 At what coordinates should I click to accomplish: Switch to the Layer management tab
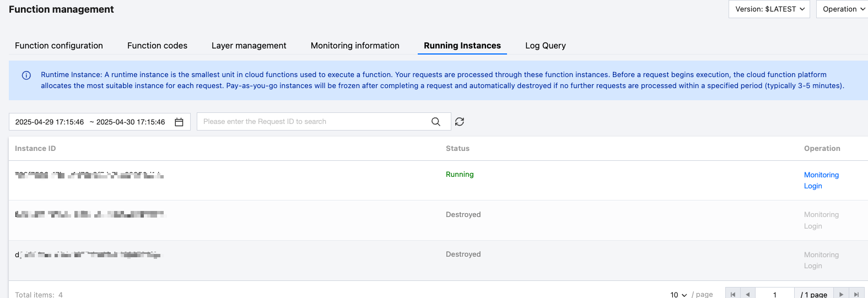249,46
